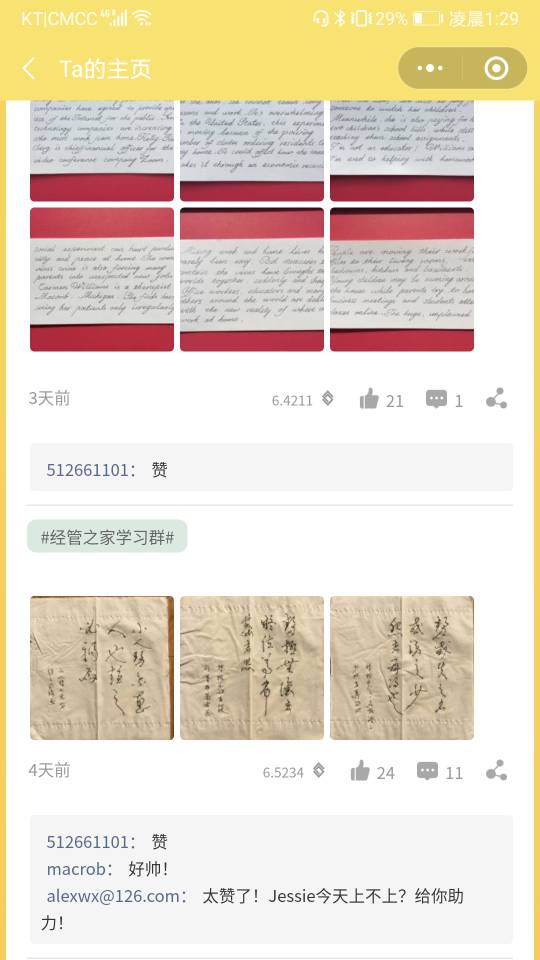Open the three-dots mini program menu
Screen dimensions: 540x960
pyautogui.click(x=430, y=68)
